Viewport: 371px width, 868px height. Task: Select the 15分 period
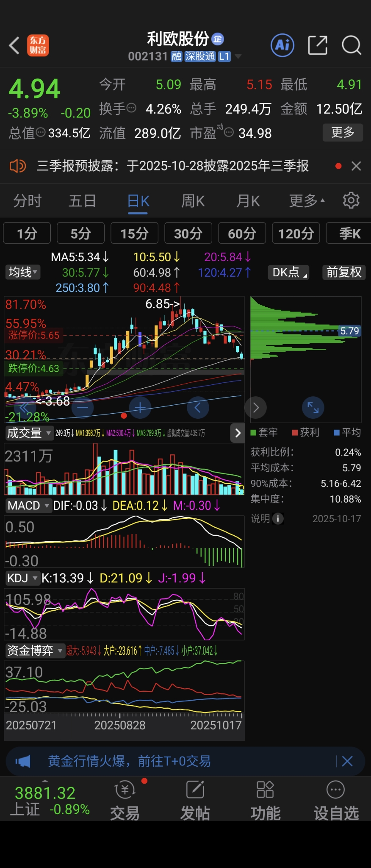135,233
